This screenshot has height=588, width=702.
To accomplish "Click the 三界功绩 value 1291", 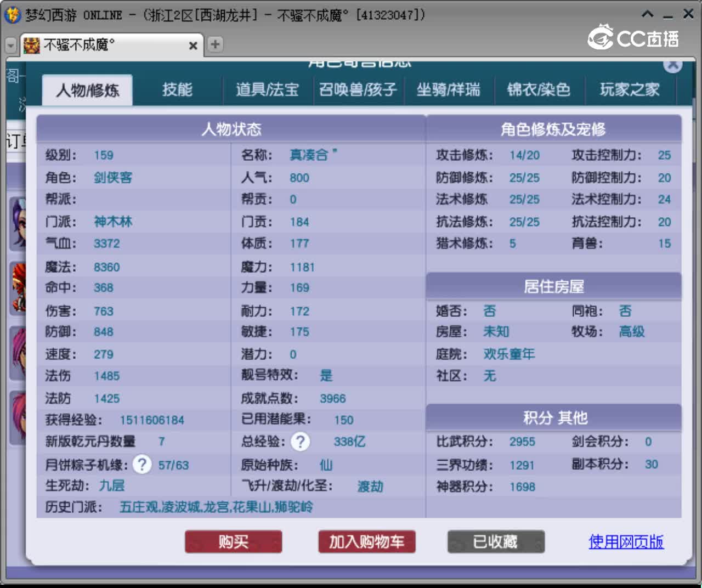I will (x=522, y=466).
